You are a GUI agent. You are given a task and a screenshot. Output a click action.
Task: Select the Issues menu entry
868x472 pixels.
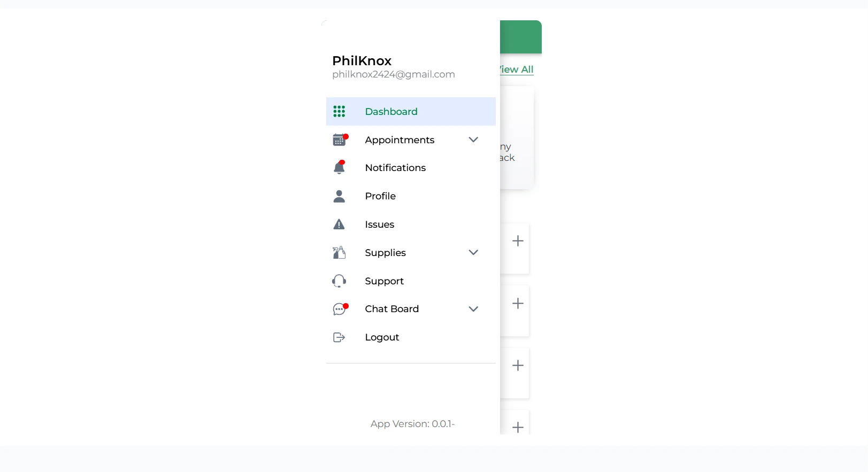click(379, 225)
